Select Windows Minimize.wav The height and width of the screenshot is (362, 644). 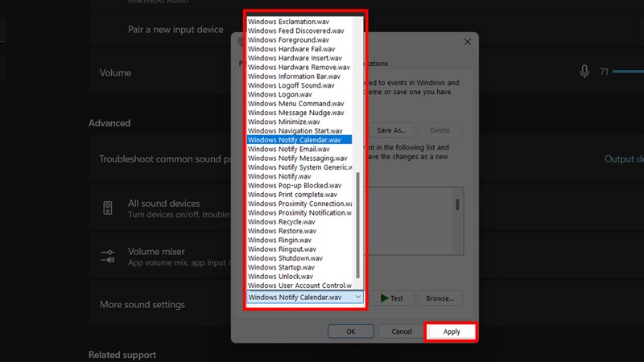pyautogui.click(x=299, y=121)
